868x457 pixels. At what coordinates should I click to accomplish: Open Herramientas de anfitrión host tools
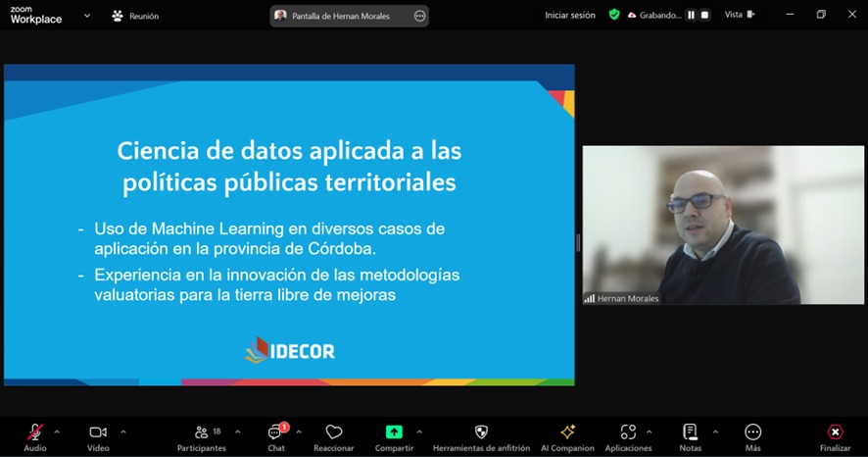coord(482,436)
